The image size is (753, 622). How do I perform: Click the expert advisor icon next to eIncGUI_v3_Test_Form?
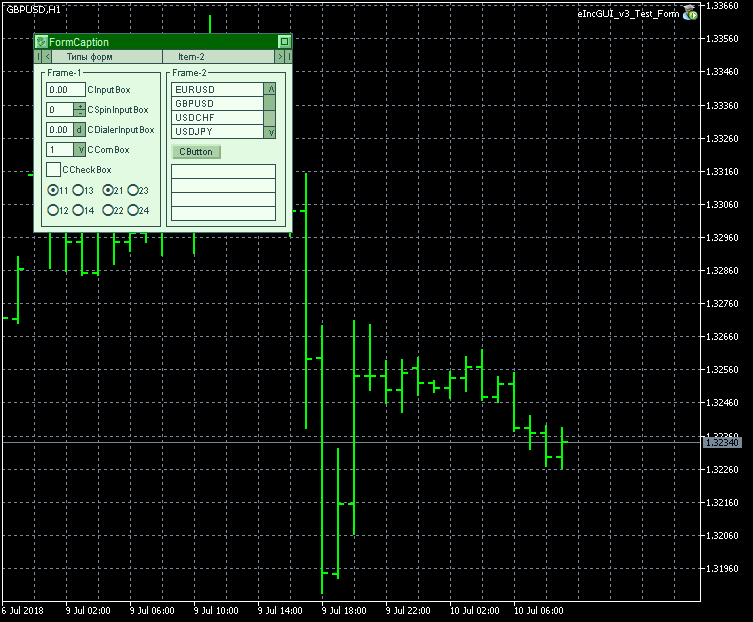[x=690, y=13]
